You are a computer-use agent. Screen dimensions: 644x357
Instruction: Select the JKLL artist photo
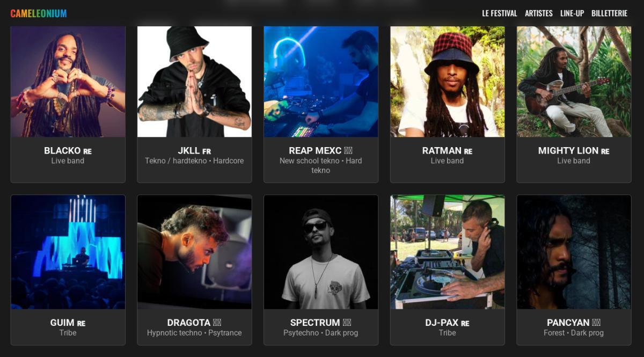click(x=194, y=82)
